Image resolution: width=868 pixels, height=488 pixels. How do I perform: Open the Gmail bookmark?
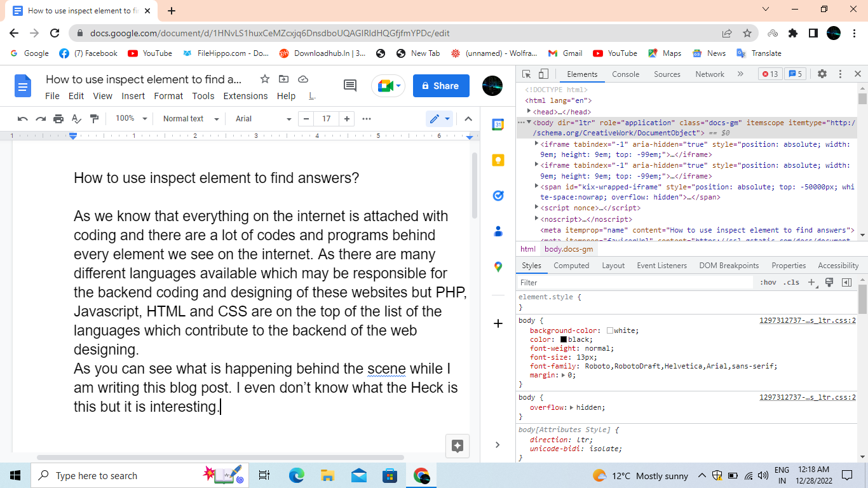(565, 53)
